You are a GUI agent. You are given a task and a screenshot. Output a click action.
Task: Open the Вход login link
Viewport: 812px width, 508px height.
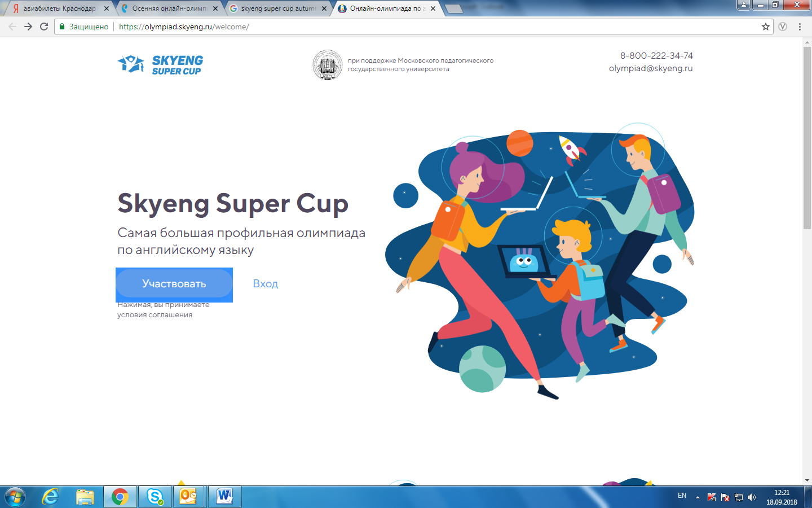[x=265, y=283]
